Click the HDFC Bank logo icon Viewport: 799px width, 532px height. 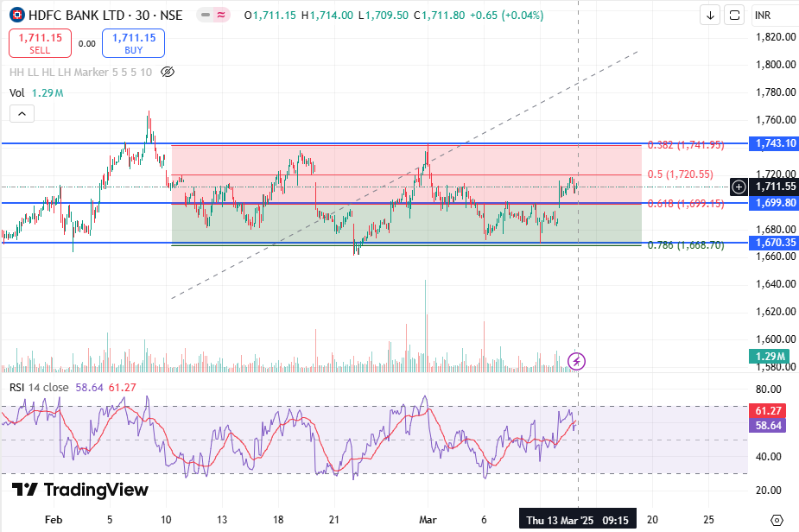coord(16,15)
